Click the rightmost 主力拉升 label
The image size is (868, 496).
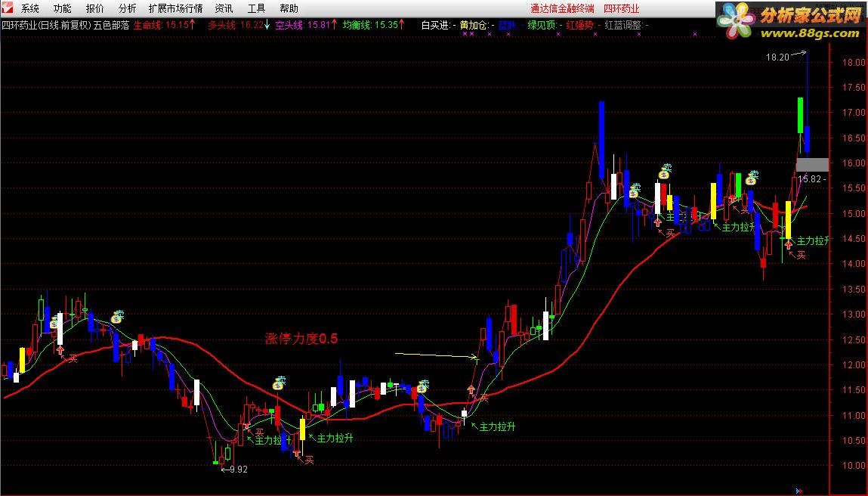click(x=813, y=241)
